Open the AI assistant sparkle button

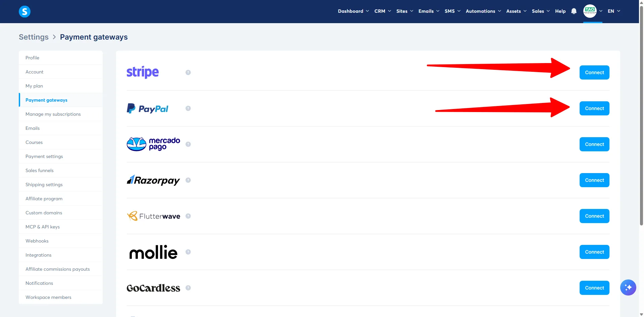click(628, 287)
